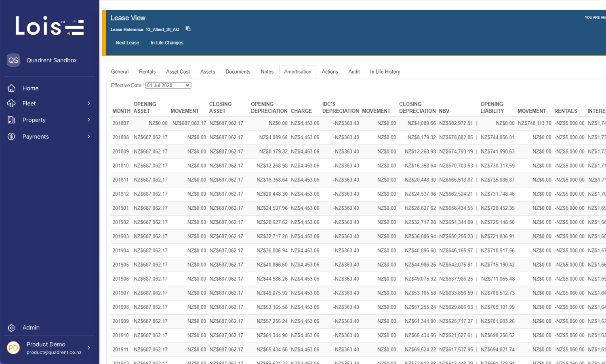The width and height of the screenshot is (606, 364).
Task: Select the 201901 row in amortisation table
Action: pyautogui.click(x=120, y=208)
